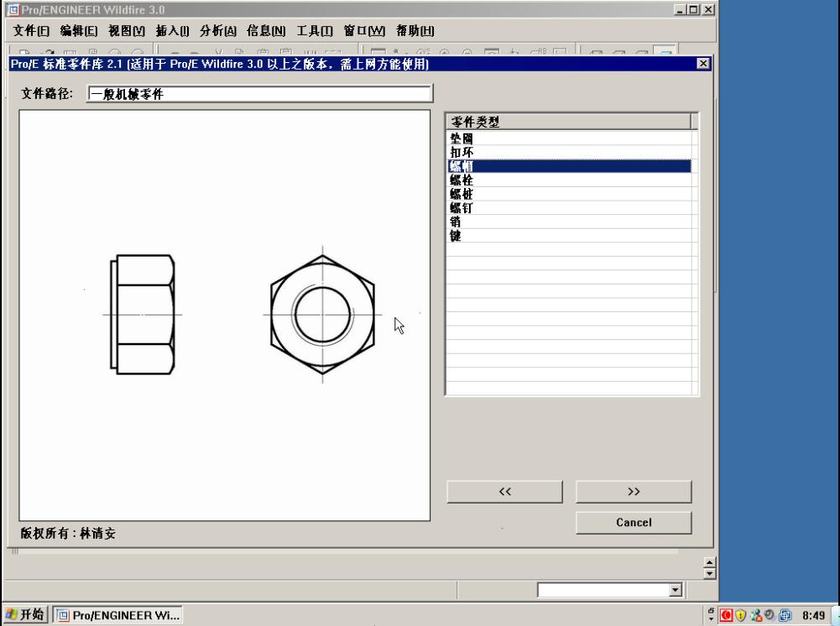Select 扣环 in the part type list

tap(570, 152)
